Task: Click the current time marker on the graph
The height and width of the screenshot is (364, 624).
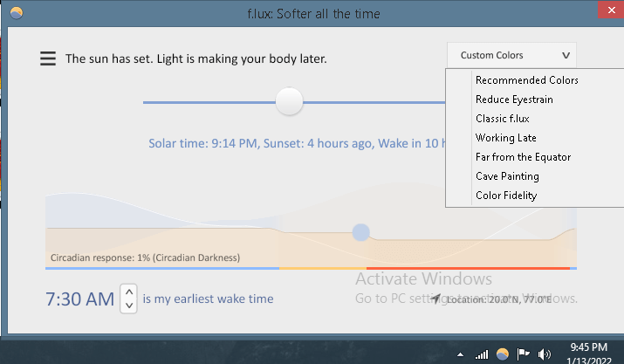Action: [x=361, y=232]
